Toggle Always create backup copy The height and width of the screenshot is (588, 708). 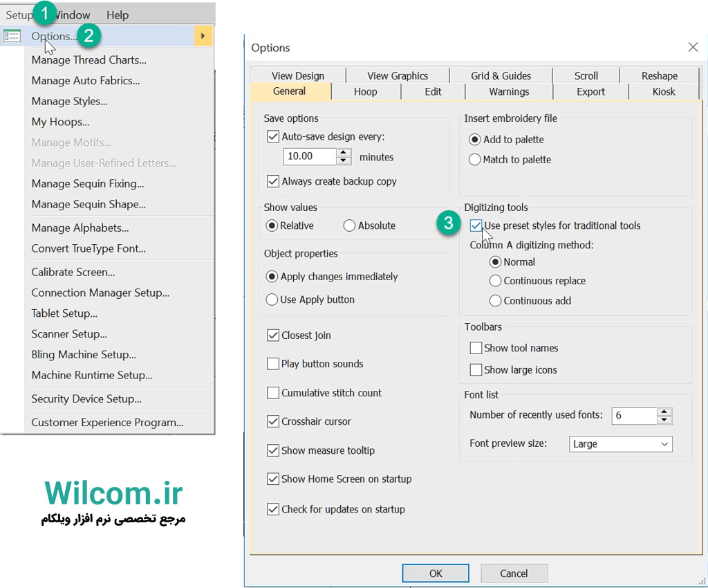coord(272,181)
